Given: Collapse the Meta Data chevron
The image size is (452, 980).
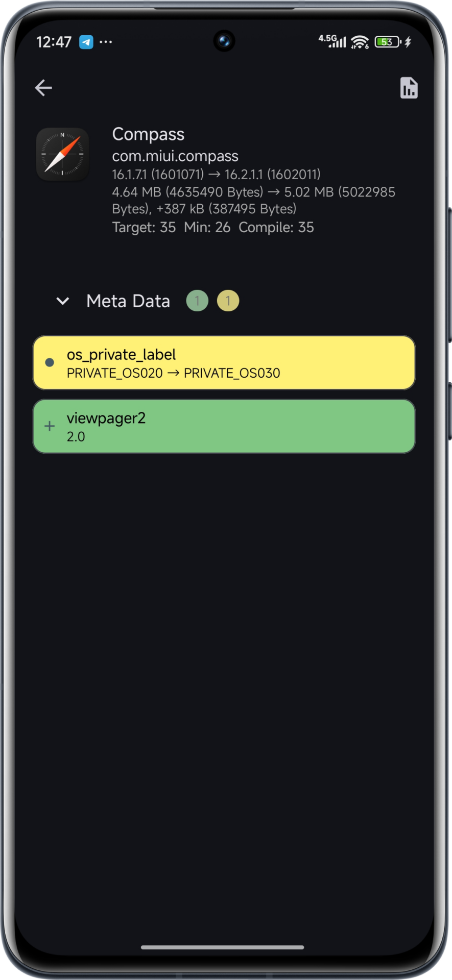Looking at the screenshot, I should click(x=63, y=301).
